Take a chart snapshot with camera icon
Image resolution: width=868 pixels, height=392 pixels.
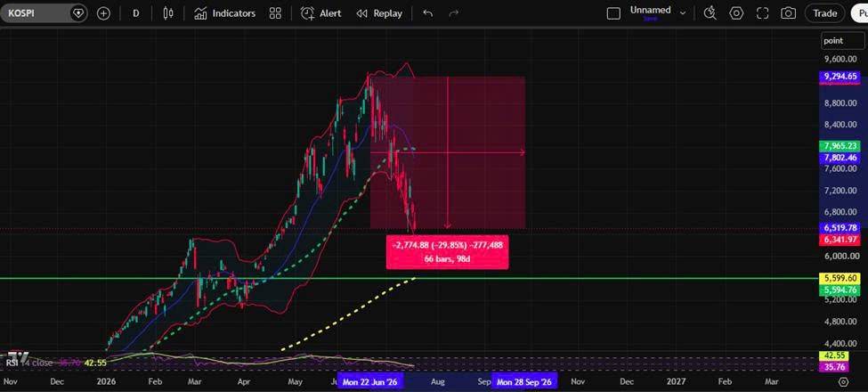click(788, 14)
